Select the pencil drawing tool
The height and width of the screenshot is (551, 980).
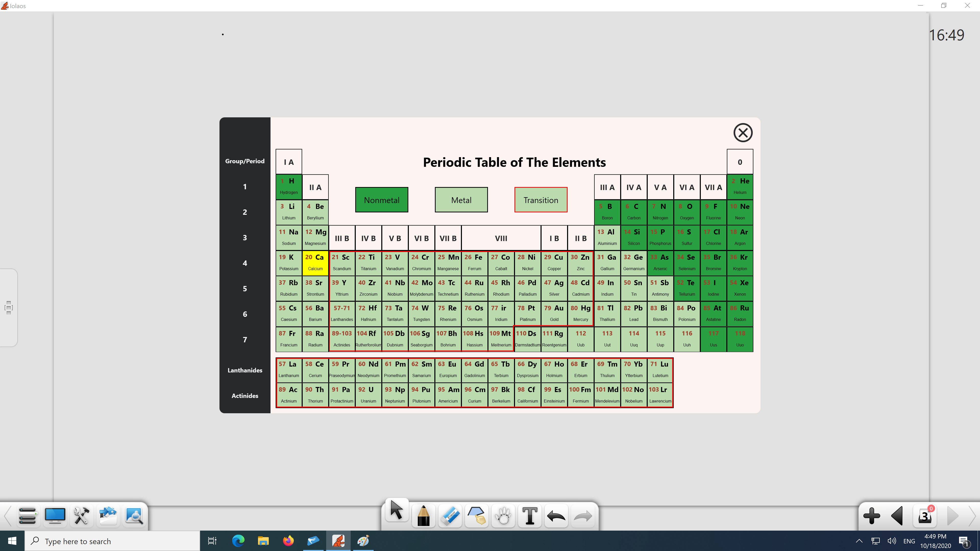tap(423, 516)
